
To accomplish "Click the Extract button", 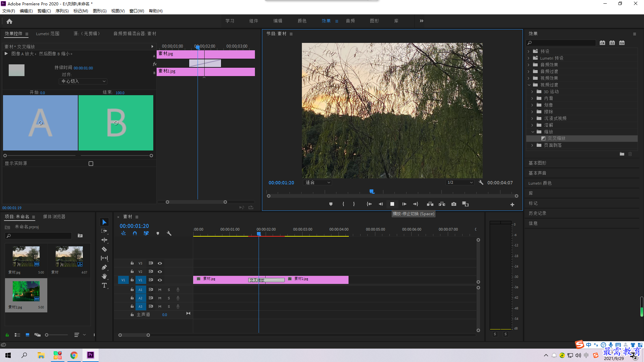I will [442, 204].
